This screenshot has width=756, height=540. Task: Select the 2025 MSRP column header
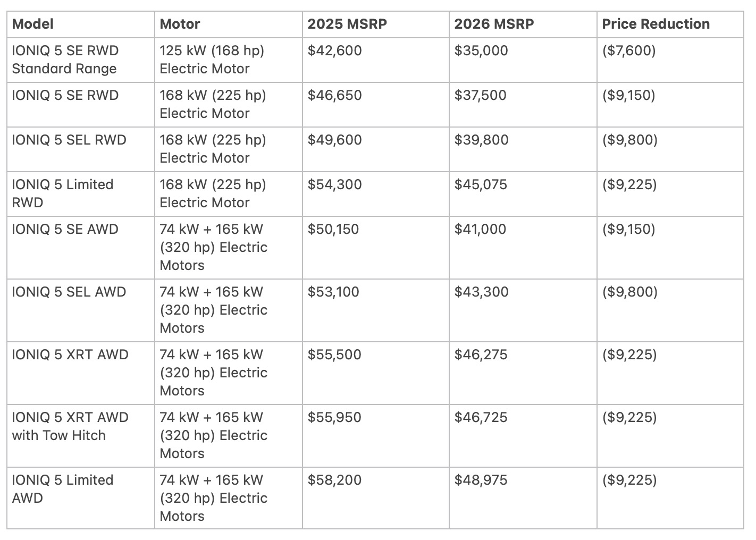(347, 24)
